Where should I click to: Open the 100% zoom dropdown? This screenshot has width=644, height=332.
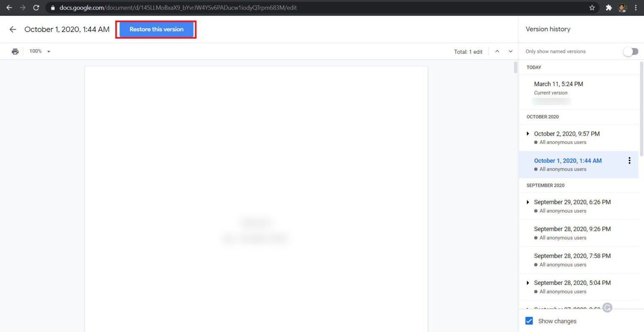coord(40,52)
